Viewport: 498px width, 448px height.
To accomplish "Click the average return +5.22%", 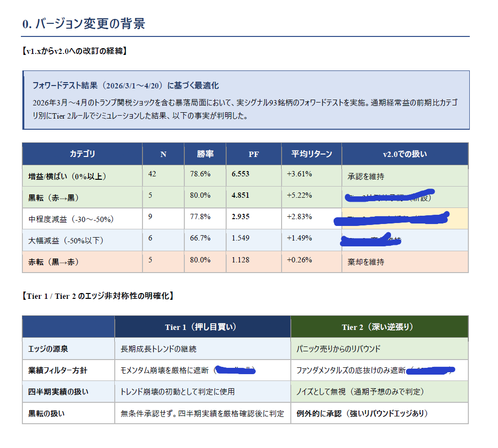I will 299,195.
